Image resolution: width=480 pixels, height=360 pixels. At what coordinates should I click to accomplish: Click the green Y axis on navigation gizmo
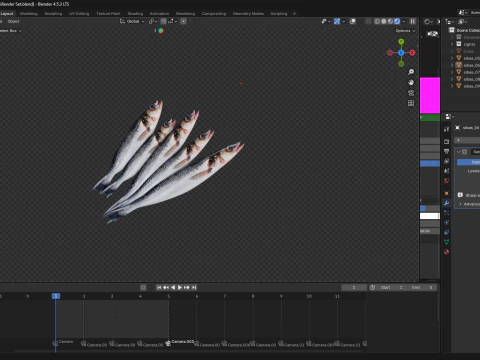click(401, 42)
